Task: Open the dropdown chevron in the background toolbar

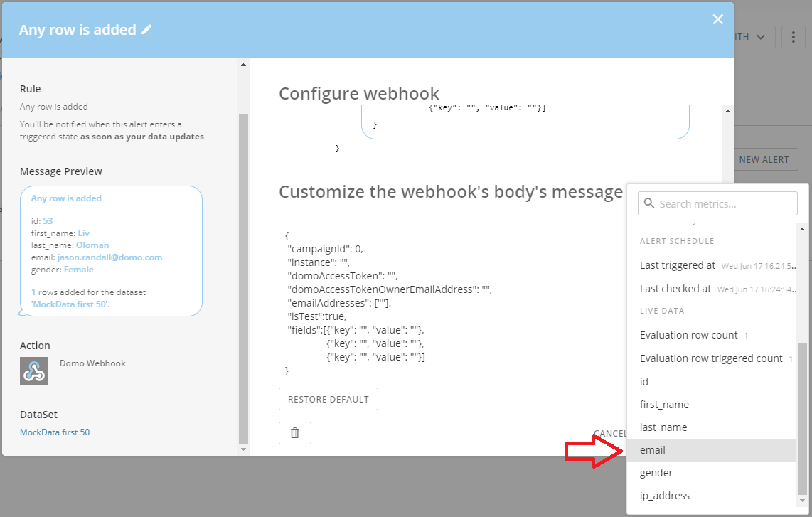Action: (760, 37)
